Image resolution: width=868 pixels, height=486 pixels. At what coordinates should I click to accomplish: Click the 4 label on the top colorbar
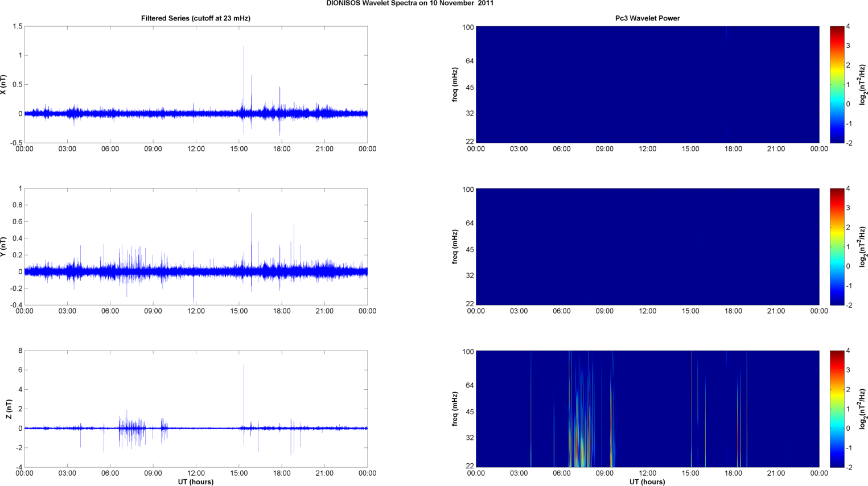coord(848,26)
